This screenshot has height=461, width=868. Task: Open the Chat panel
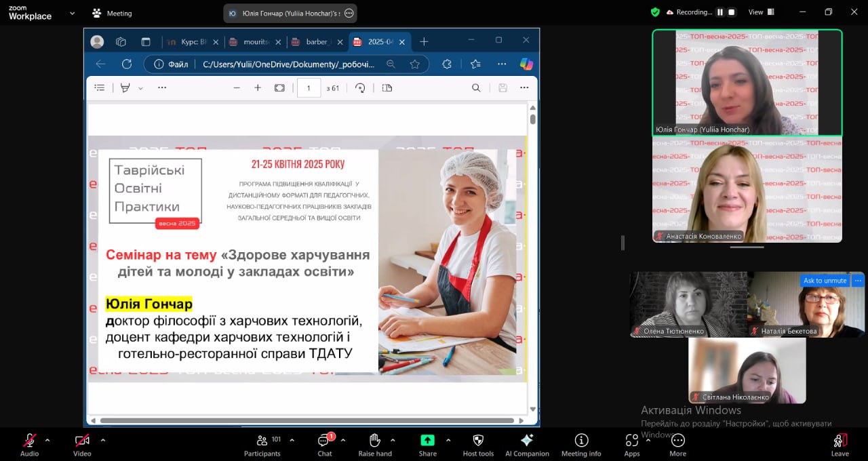[325, 444]
